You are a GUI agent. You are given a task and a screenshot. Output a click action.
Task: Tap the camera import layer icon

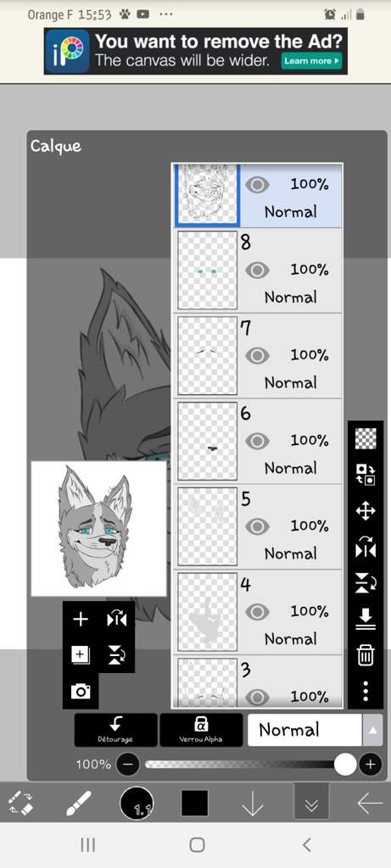coord(81,691)
